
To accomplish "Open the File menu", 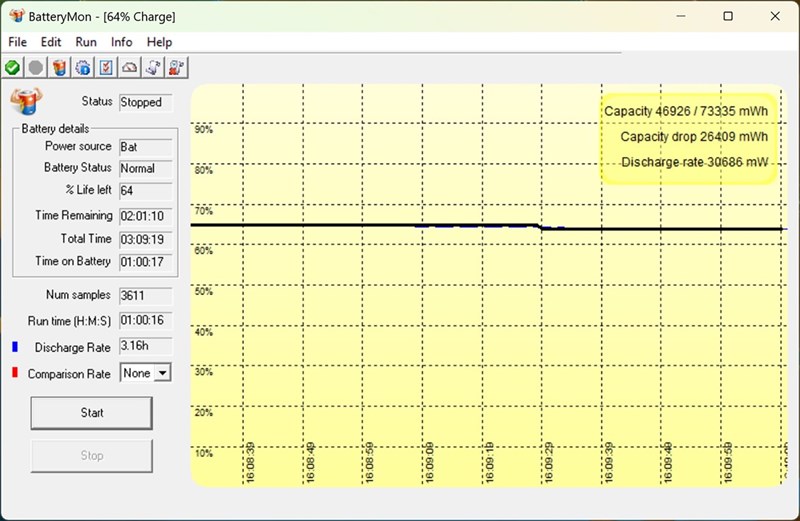I will 17,42.
